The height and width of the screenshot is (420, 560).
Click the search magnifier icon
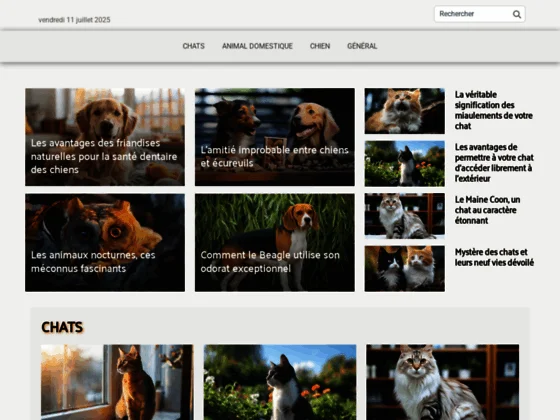tap(516, 14)
